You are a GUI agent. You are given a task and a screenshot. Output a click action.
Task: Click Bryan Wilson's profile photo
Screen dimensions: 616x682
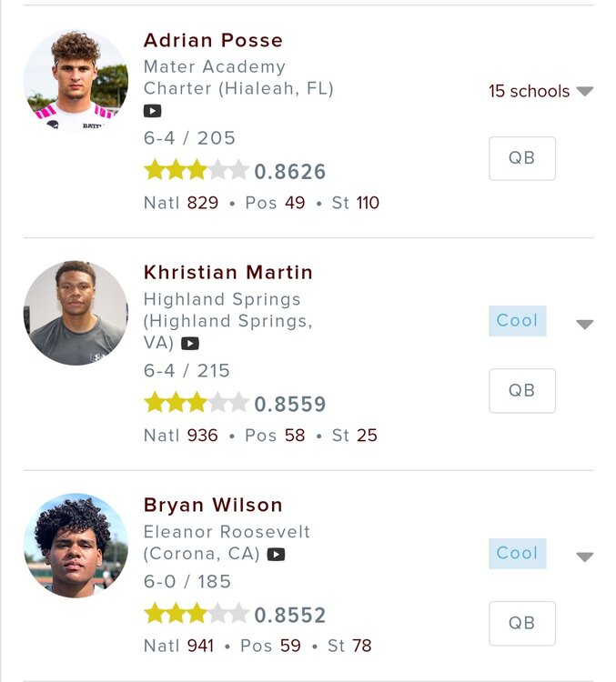[x=76, y=546]
